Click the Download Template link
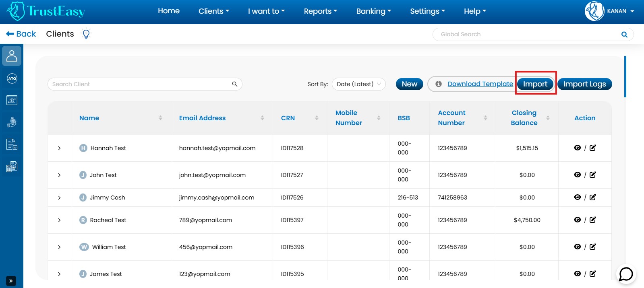 [x=480, y=84]
